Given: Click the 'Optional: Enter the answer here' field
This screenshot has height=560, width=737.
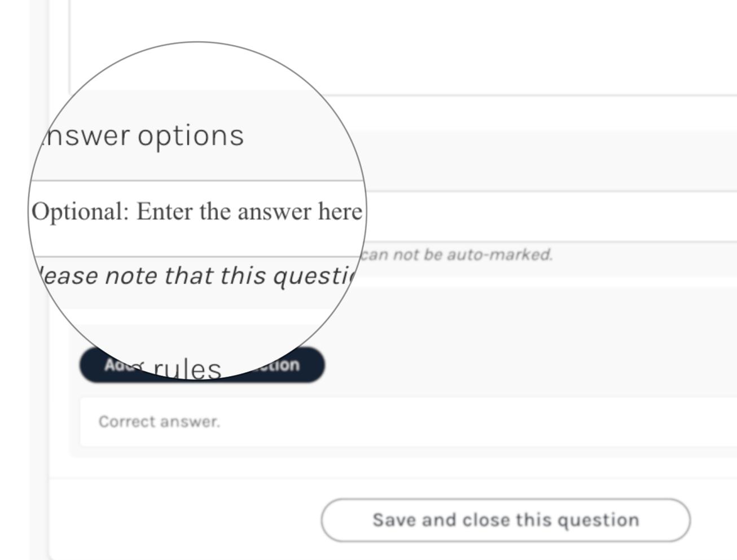Looking at the screenshot, I should click(x=196, y=212).
